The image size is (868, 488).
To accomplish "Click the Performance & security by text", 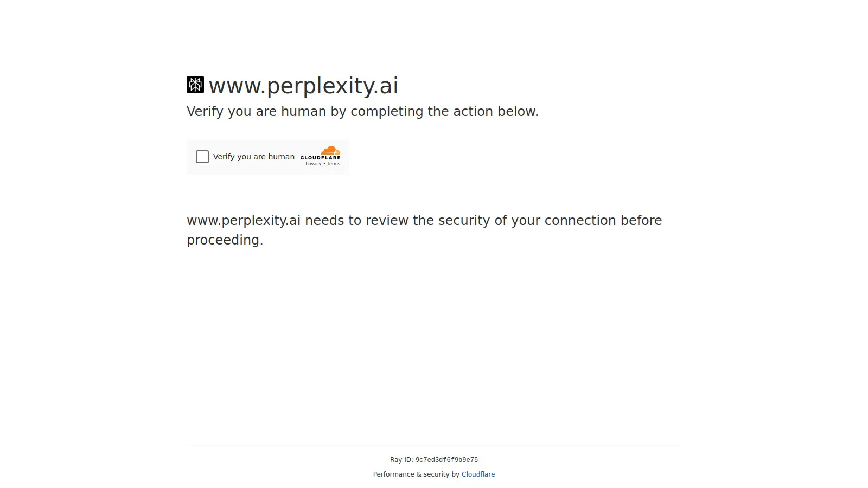I will pos(416,474).
